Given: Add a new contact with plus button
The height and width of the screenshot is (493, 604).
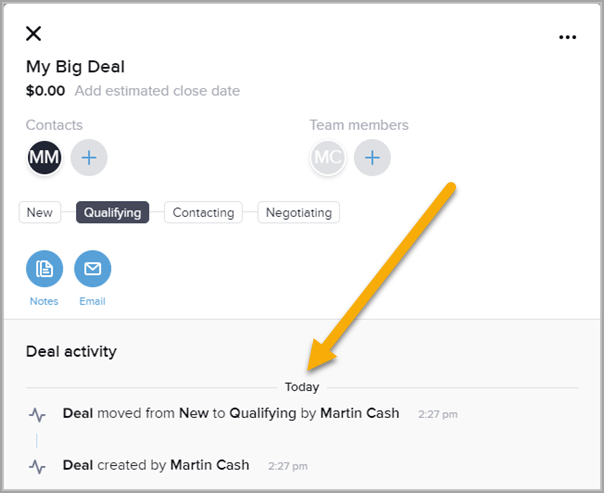Looking at the screenshot, I should tap(88, 157).
